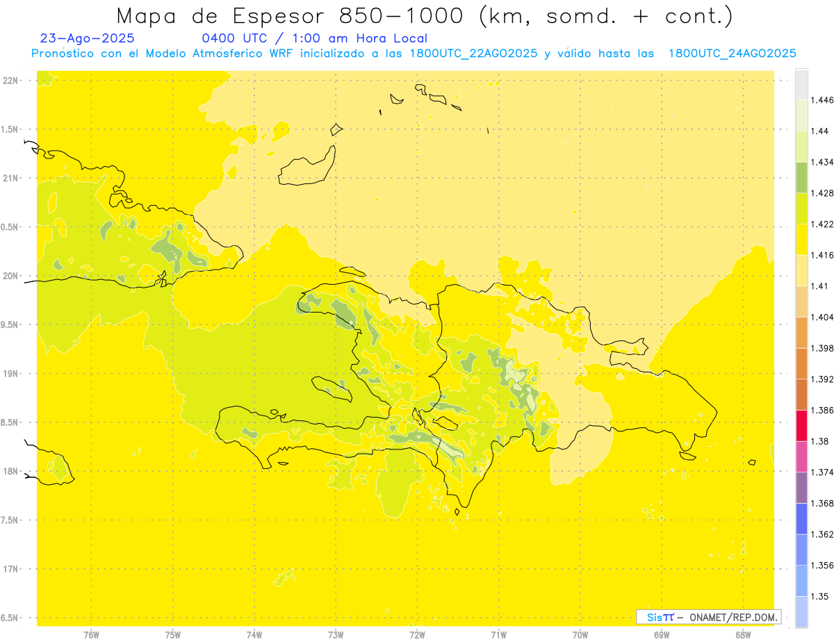
Task: Click the '18N' latitude label
Action: 11,471
